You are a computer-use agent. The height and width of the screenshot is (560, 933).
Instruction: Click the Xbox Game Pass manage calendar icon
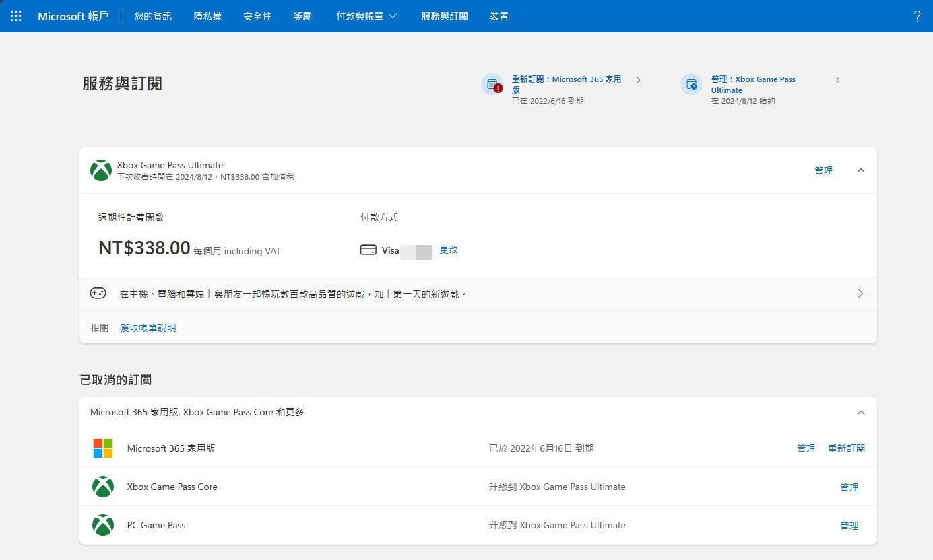click(x=691, y=84)
